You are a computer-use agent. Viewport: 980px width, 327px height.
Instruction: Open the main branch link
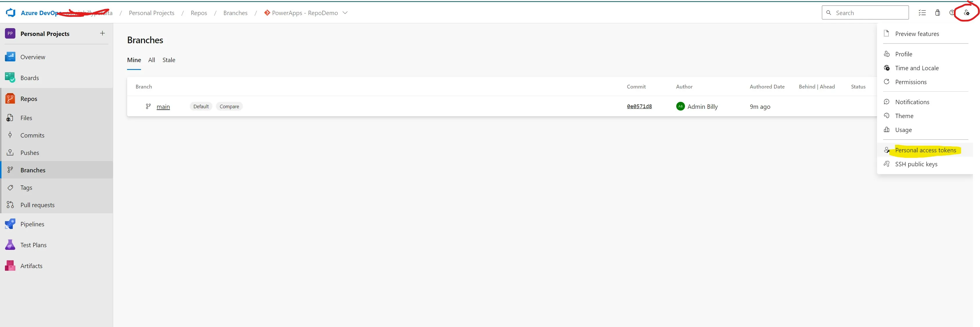click(163, 106)
